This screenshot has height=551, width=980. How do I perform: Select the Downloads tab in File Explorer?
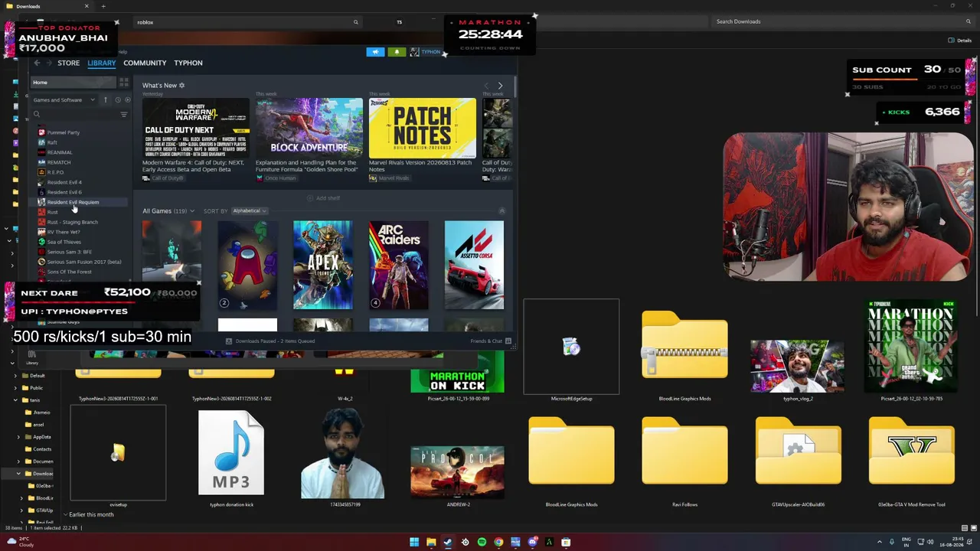46,6
